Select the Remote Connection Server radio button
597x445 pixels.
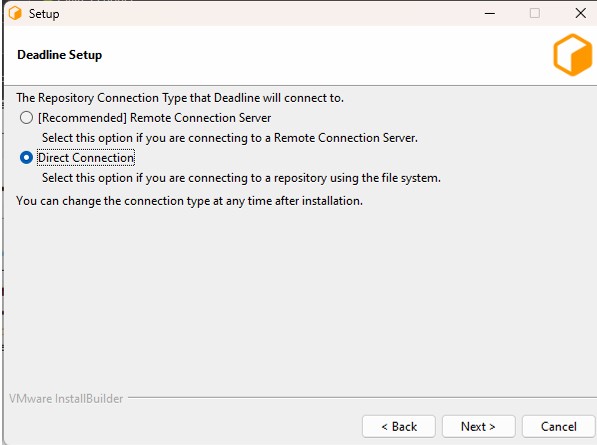click(x=26, y=118)
